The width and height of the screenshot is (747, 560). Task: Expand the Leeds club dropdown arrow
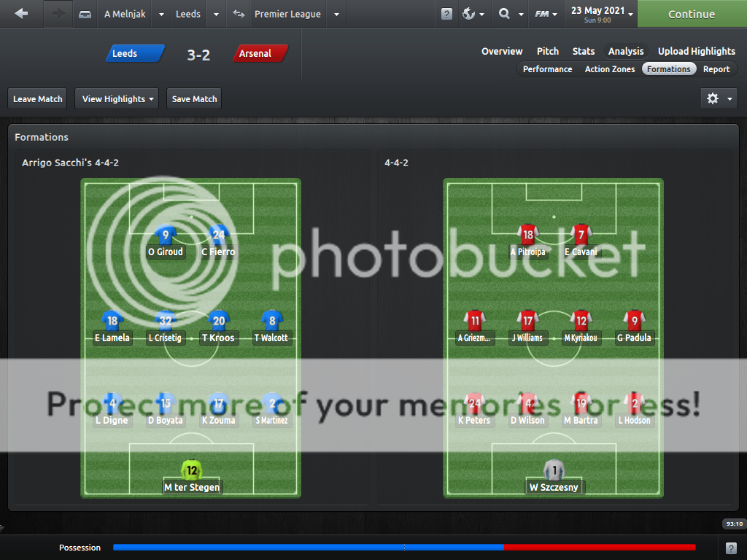click(x=216, y=14)
